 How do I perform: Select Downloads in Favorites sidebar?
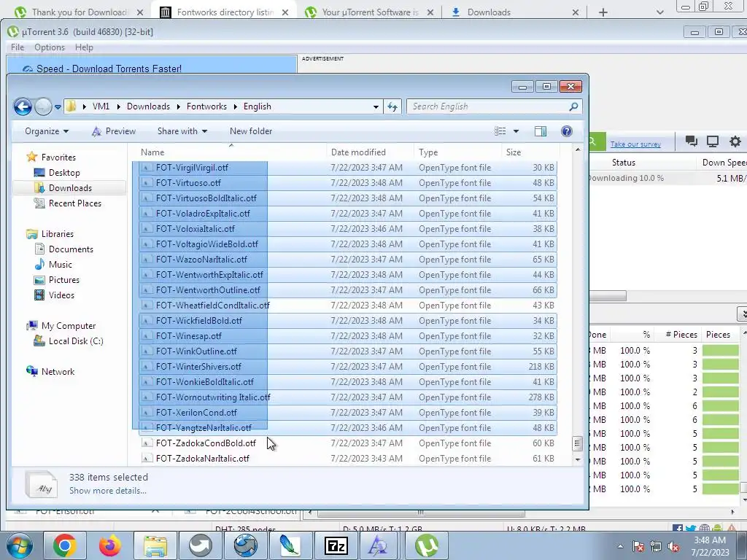[70, 187]
